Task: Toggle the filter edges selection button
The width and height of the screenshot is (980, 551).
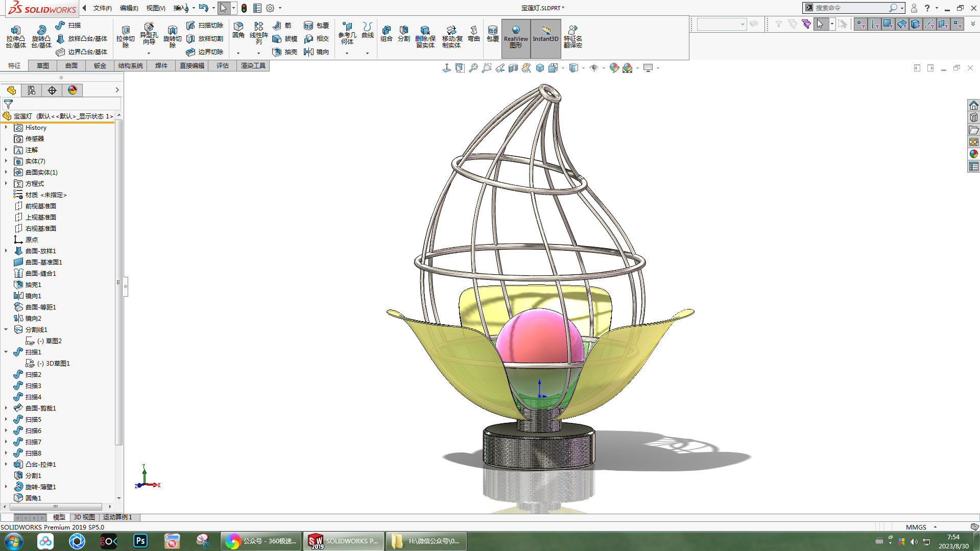Action: [875, 24]
